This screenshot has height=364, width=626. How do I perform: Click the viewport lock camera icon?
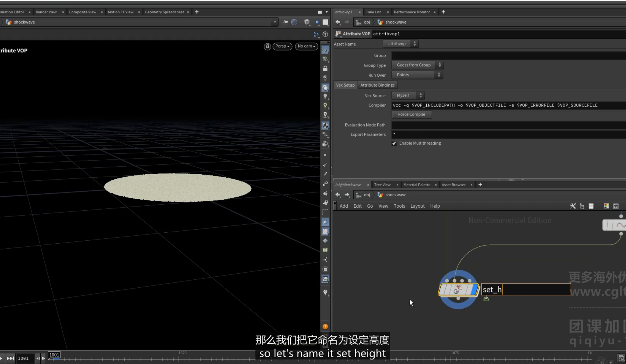pyautogui.click(x=267, y=46)
